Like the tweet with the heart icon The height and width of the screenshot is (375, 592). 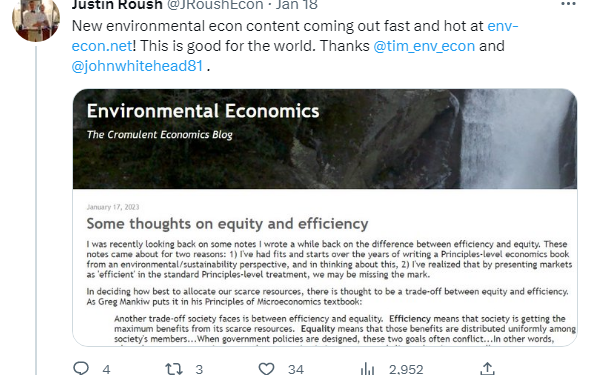point(266,368)
